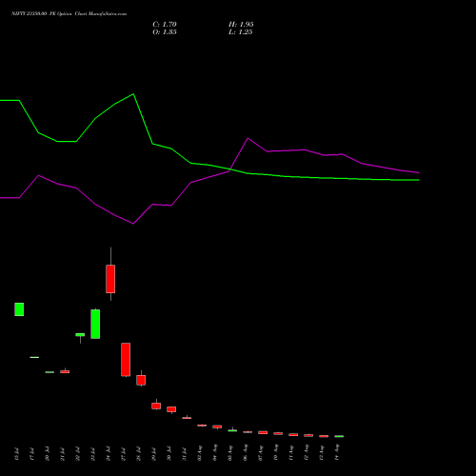
Task: Select the 10 Aug date label on the axis
Action: [x=276, y=453]
